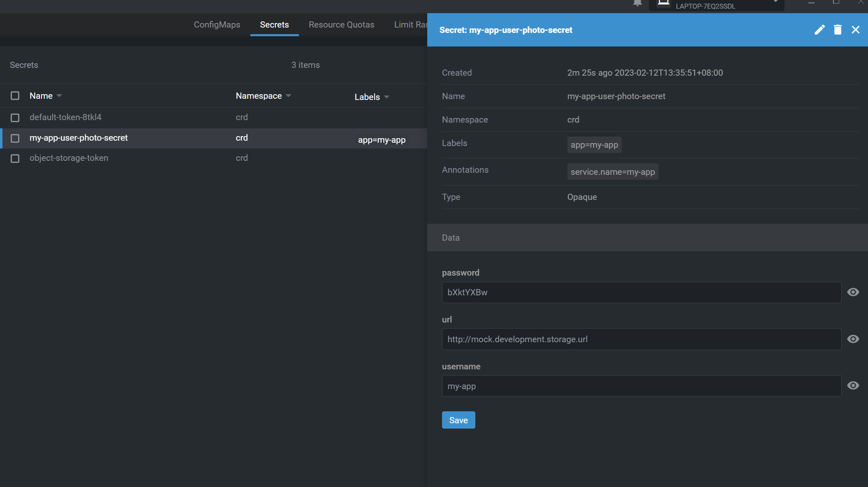The height and width of the screenshot is (487, 868).
Task: Click the service.name=my-app annotation badge
Action: coord(613,172)
